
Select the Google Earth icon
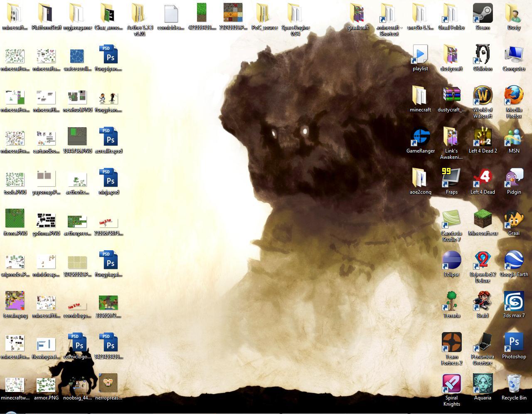514,261
